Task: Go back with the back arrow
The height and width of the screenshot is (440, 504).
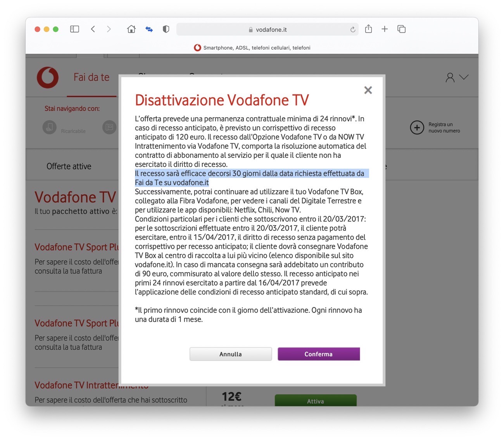Action: pyautogui.click(x=93, y=29)
